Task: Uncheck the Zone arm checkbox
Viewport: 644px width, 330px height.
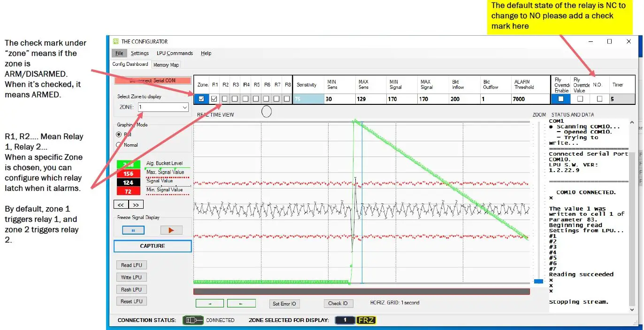Action: [201, 99]
